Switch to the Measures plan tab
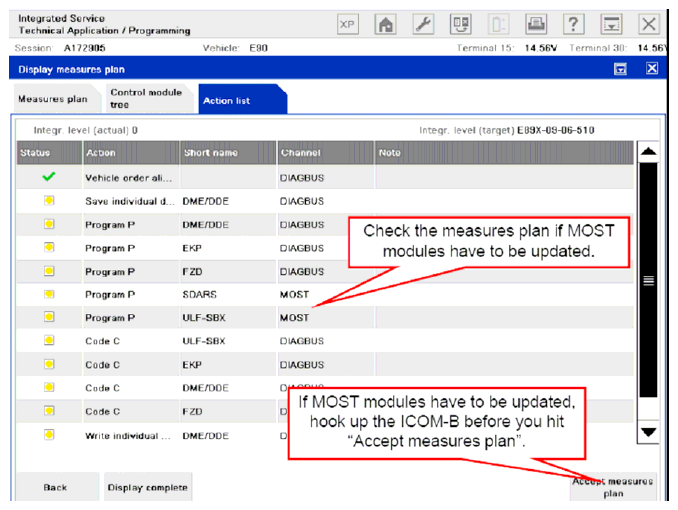The image size is (678, 510). click(57, 99)
